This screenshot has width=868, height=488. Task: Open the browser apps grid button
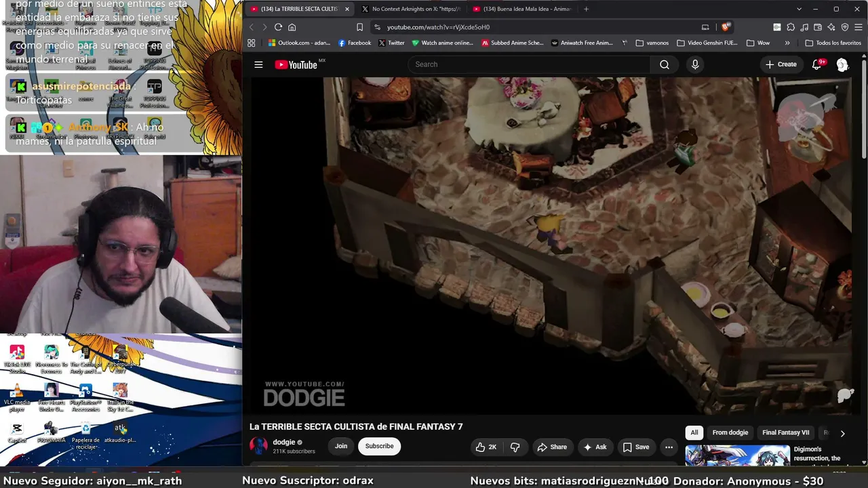click(x=251, y=43)
